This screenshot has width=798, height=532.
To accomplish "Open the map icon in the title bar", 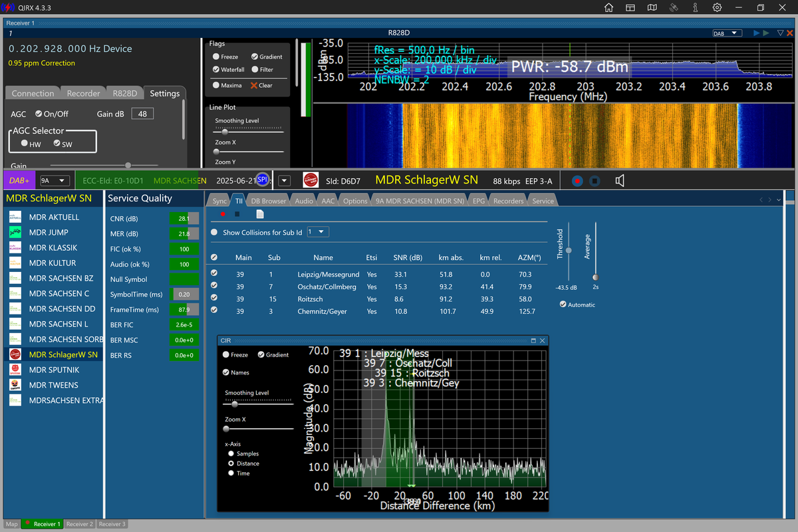I will point(652,7).
